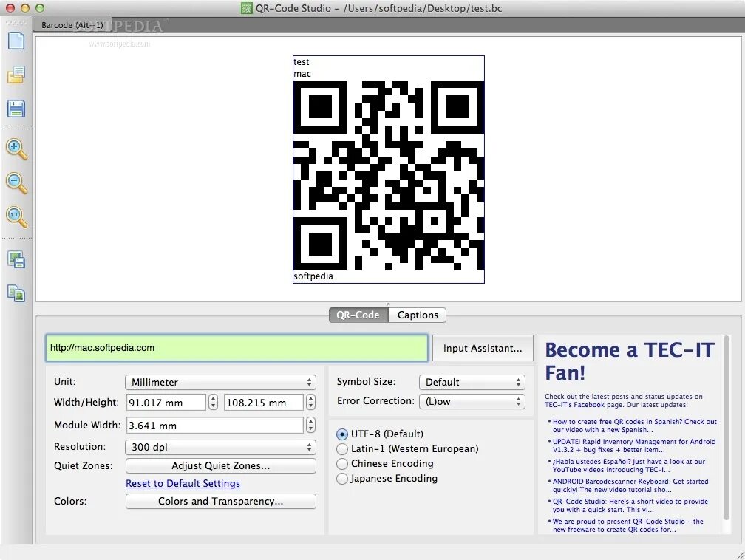Switch to the Captions tab
Screen dimensions: 745x560
click(418, 315)
